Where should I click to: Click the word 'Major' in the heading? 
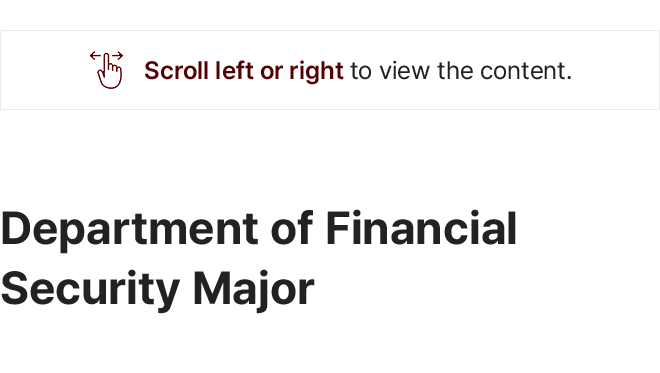point(253,290)
